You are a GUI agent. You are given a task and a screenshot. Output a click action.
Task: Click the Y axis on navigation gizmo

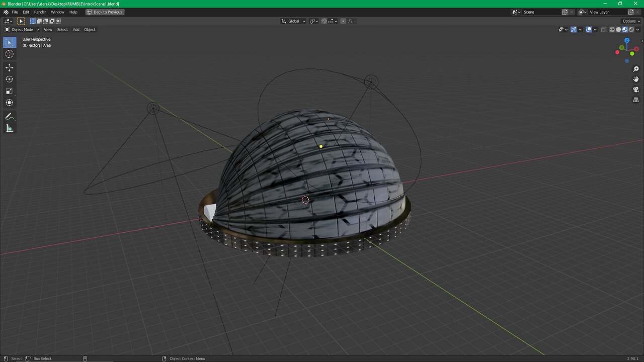(622, 48)
